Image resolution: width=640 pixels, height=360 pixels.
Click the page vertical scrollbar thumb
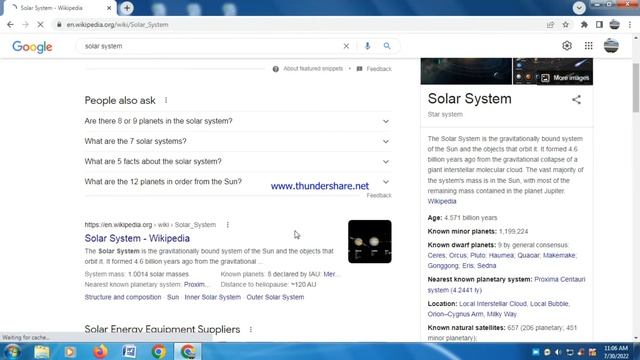tap(636, 88)
